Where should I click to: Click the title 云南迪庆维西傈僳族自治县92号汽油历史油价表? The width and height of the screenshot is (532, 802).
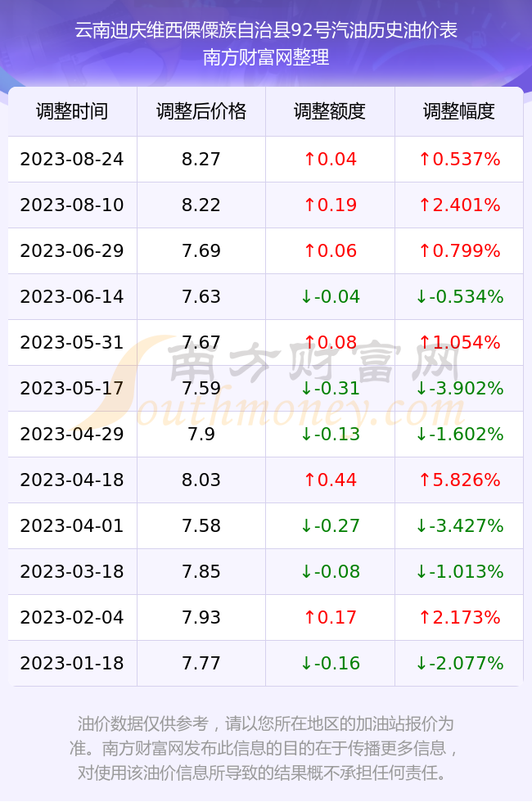click(266, 30)
